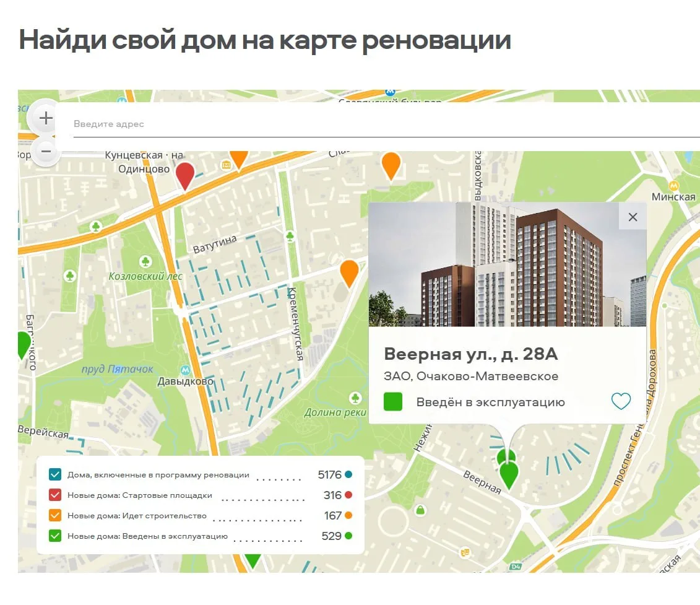Click the blue dot beside 5176
The width and height of the screenshot is (700, 605).
click(x=348, y=474)
